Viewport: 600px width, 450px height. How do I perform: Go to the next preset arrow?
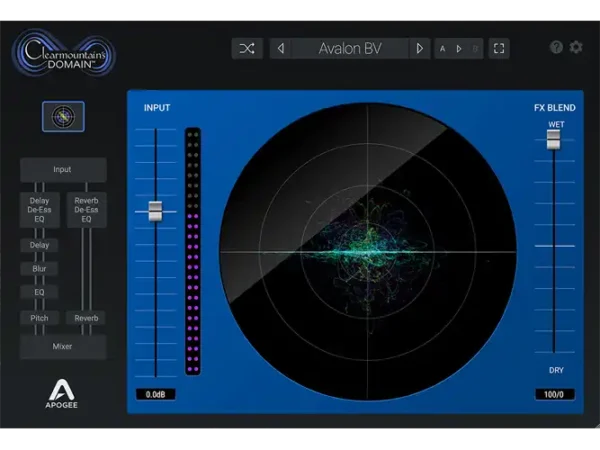419,49
